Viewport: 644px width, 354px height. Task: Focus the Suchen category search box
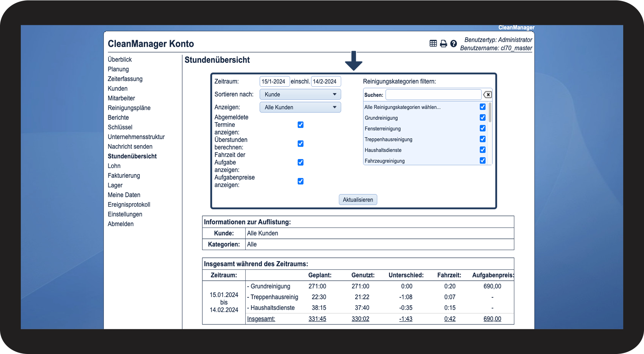tap(433, 95)
